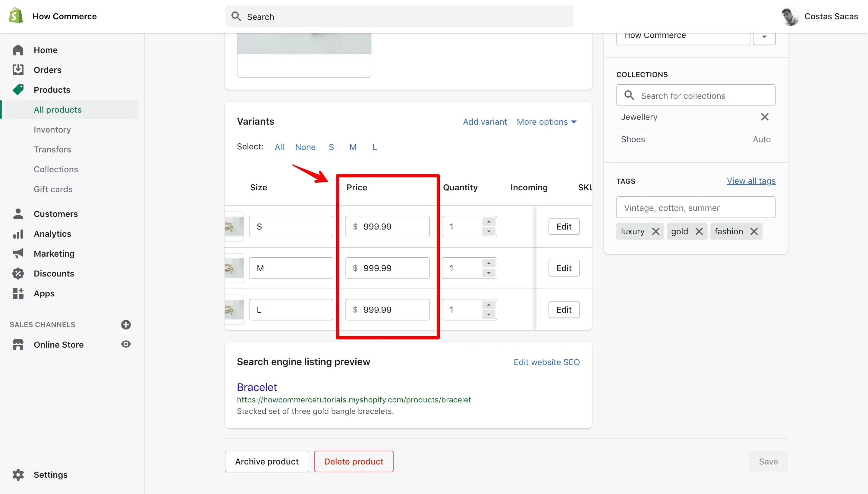Increase quantity for size M variant
868x494 pixels.
pyautogui.click(x=489, y=263)
